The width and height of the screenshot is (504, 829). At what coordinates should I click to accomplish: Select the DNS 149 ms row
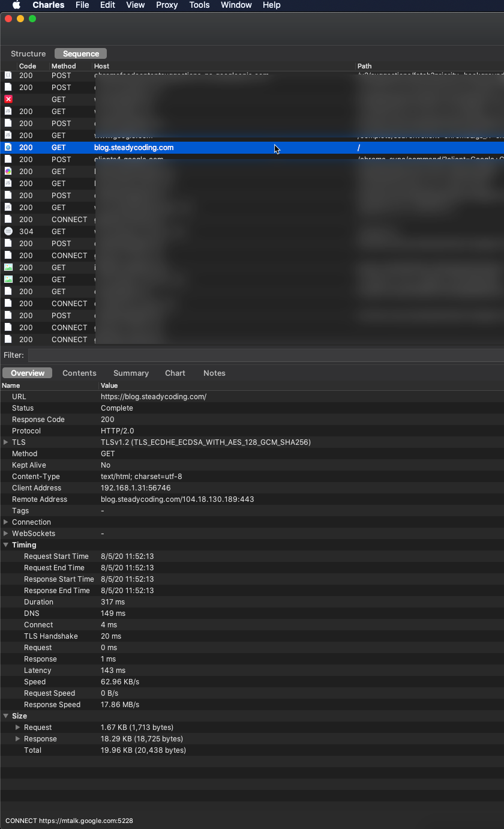tap(252, 613)
